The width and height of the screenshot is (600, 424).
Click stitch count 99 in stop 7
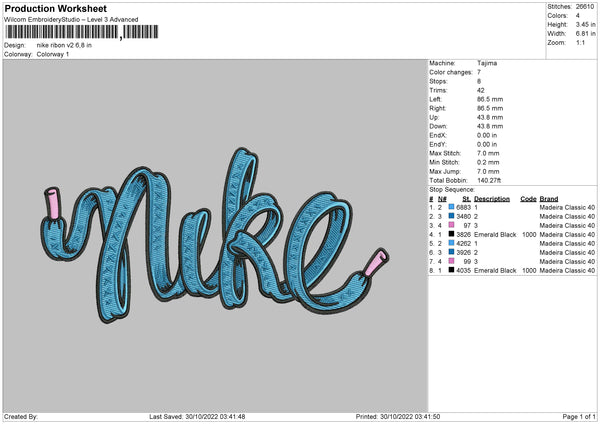(x=467, y=261)
